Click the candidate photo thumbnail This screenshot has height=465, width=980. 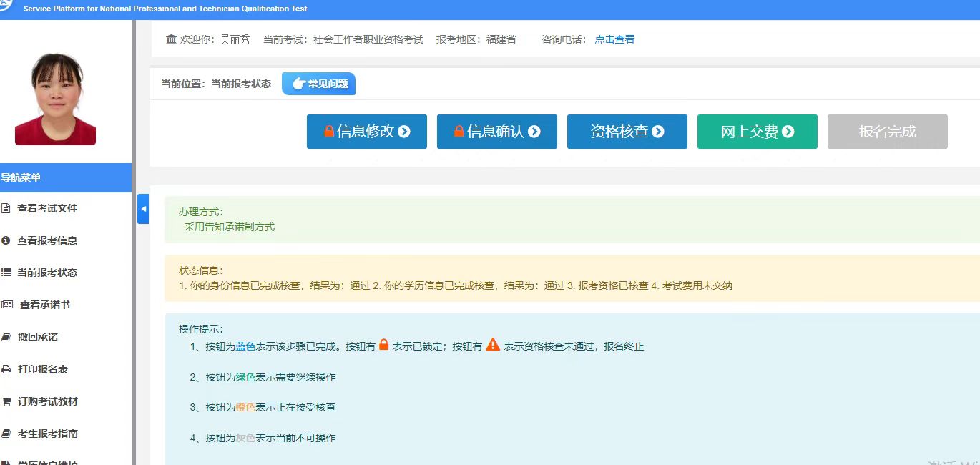[55, 99]
